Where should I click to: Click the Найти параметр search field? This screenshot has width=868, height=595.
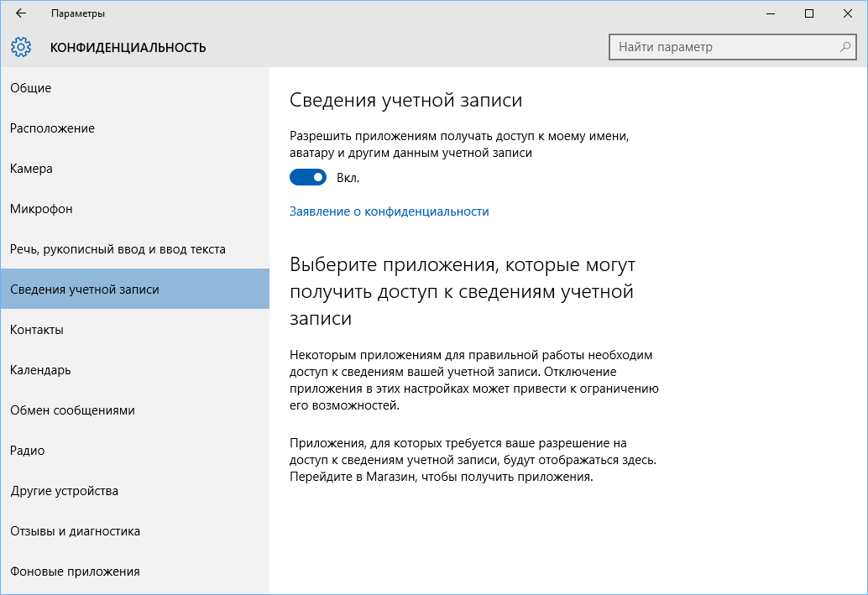coord(722,47)
